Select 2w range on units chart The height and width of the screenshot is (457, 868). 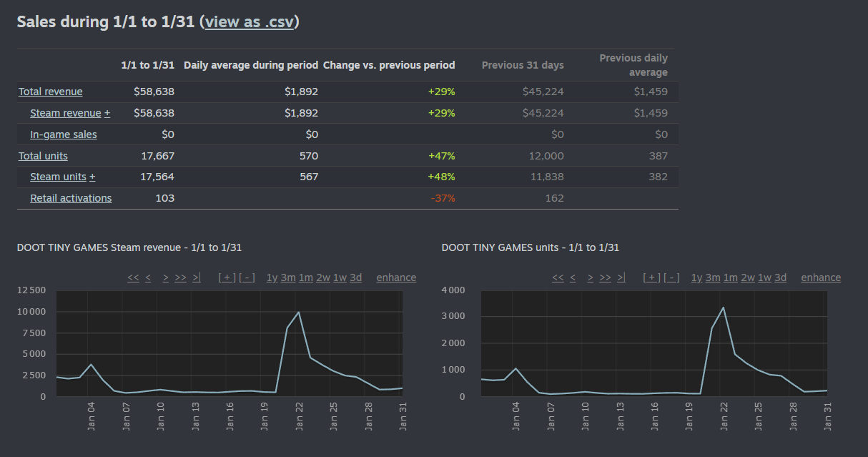(748, 278)
